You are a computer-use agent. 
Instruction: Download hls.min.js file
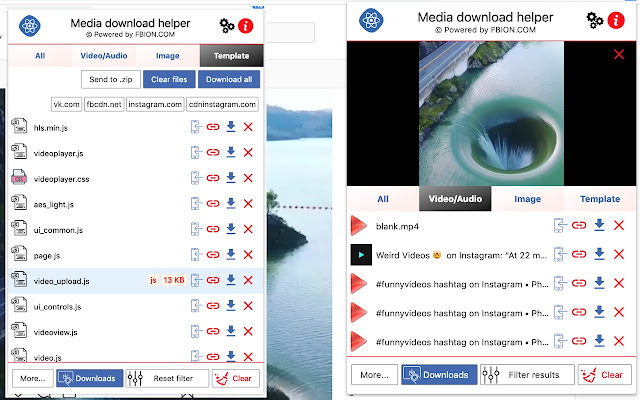click(231, 127)
